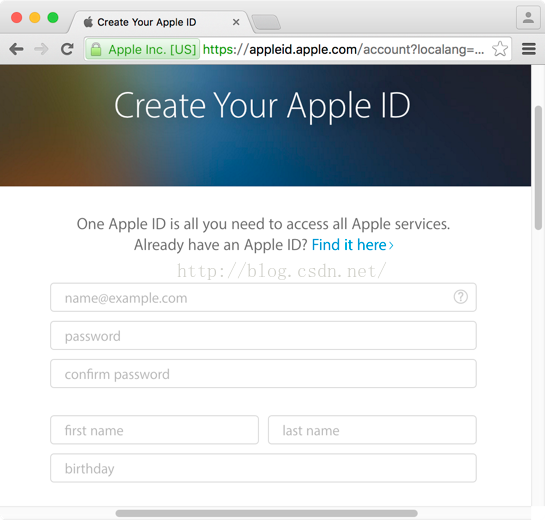The image size is (545, 520).
Task: Open a new tab button
Action: [266, 22]
